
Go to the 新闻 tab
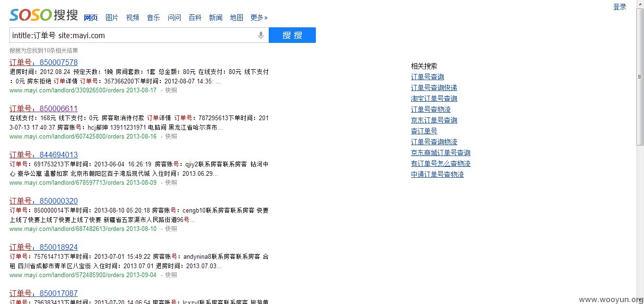click(x=215, y=17)
